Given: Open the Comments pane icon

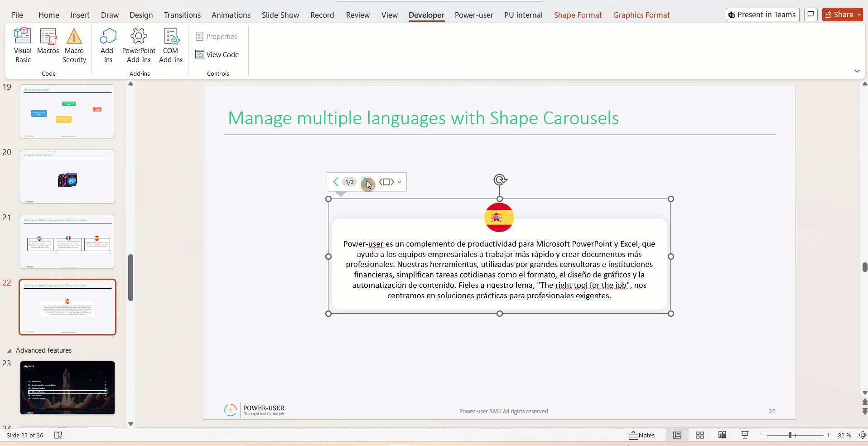Looking at the screenshot, I should [x=810, y=15].
